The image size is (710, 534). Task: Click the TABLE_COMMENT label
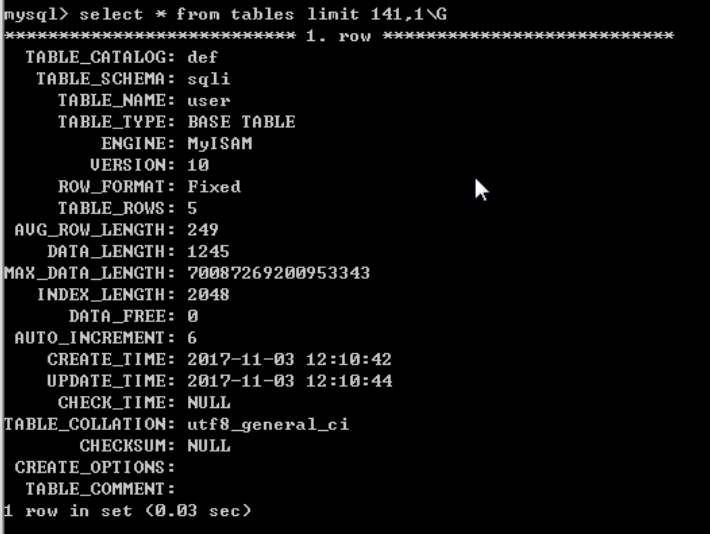pos(100,489)
